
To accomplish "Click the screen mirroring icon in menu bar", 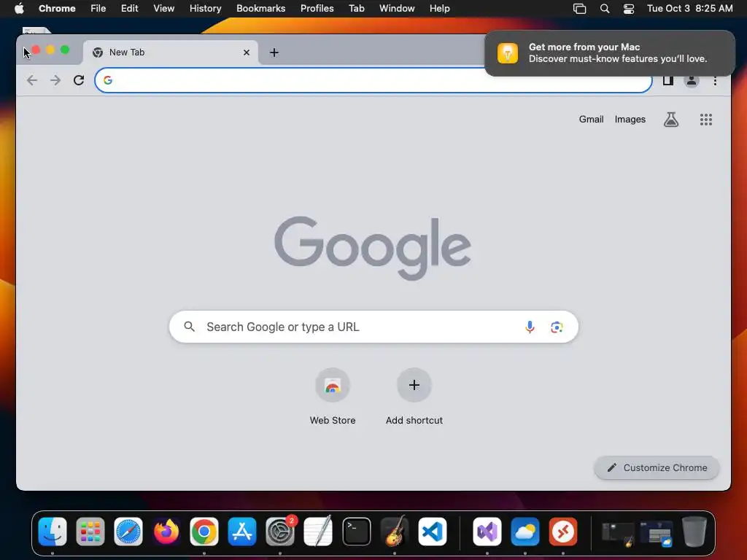I will click(x=579, y=8).
